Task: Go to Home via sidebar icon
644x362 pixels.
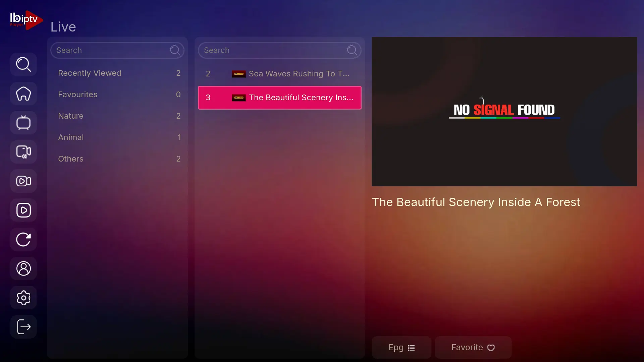Action: (23, 94)
